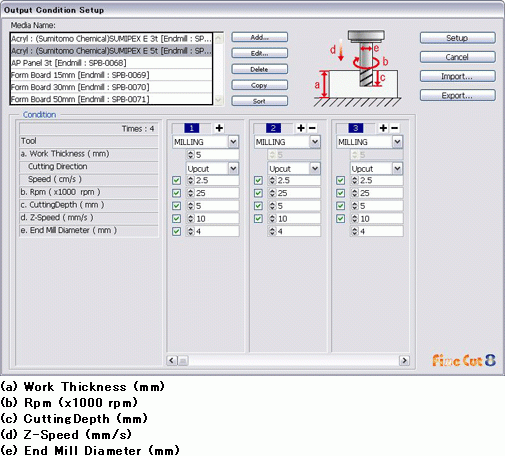Toggle the Rpm checkbox in step 2

pos(258,193)
